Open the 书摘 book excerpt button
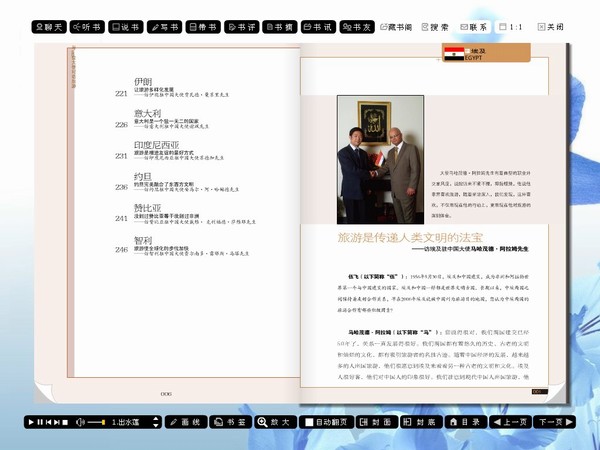 click(280, 27)
